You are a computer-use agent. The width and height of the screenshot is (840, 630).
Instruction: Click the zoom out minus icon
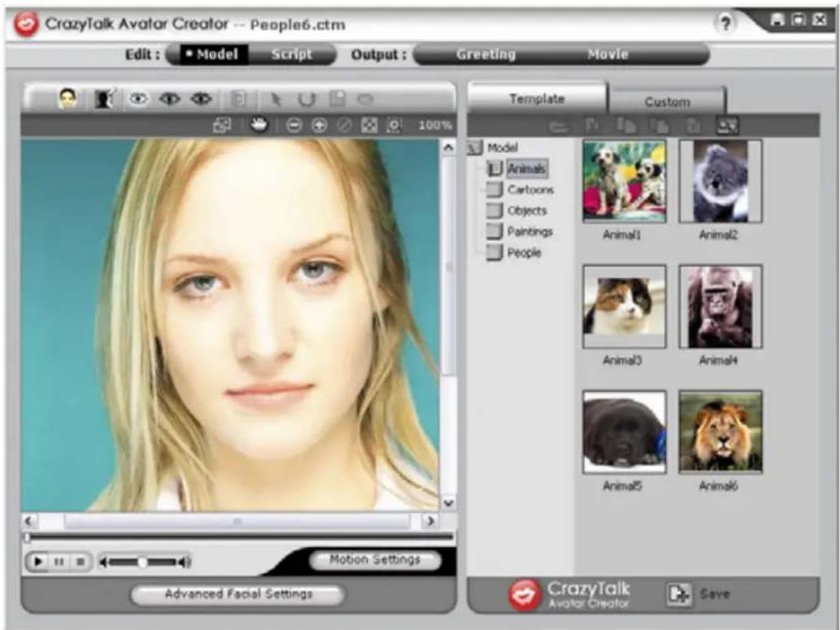tap(294, 126)
